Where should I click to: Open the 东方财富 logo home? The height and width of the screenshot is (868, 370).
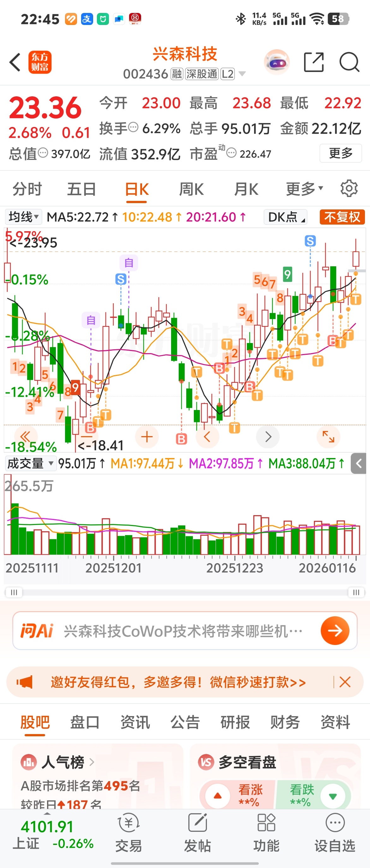coord(40,62)
